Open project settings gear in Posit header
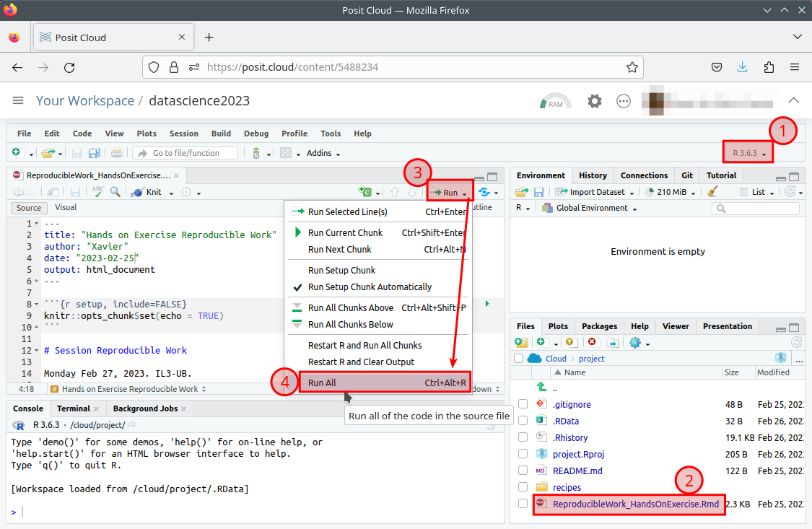 click(x=595, y=101)
